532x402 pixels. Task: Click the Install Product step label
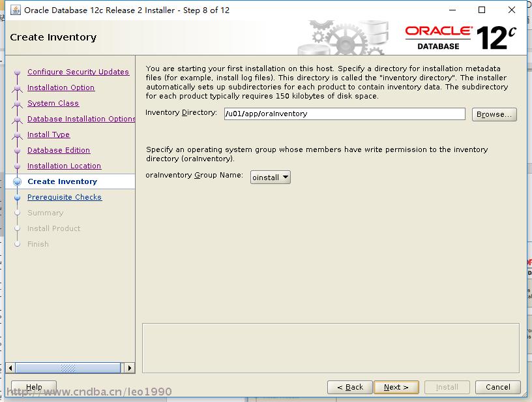53,228
